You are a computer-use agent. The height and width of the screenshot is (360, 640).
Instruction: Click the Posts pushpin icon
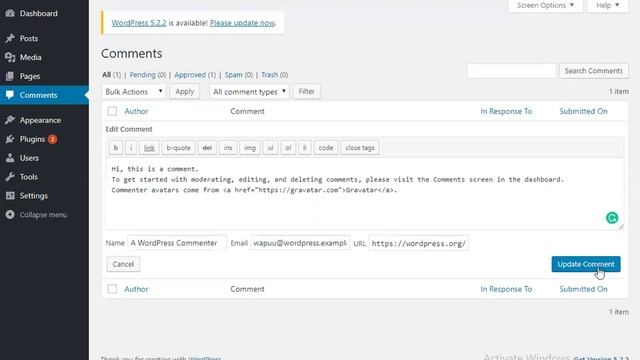(x=10, y=38)
